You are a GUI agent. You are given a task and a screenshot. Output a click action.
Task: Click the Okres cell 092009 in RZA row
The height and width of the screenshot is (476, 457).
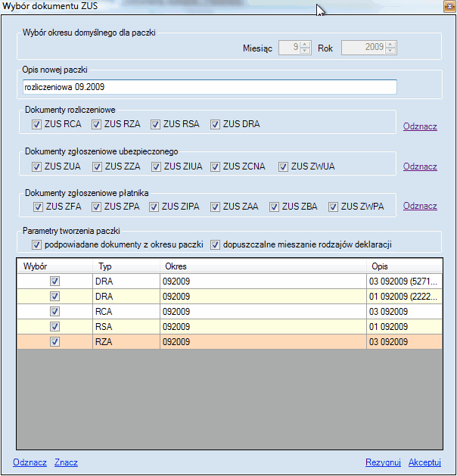[x=263, y=342]
